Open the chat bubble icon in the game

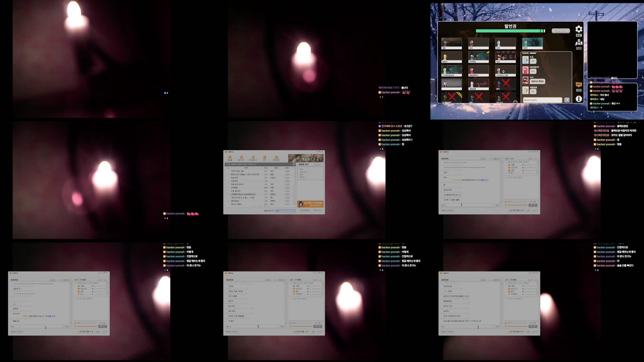point(579,85)
